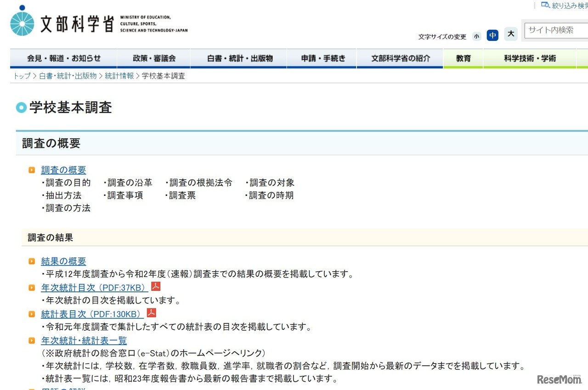Click the orange arrow icon beside 統計表目次
588x390 pixels.
click(x=31, y=314)
